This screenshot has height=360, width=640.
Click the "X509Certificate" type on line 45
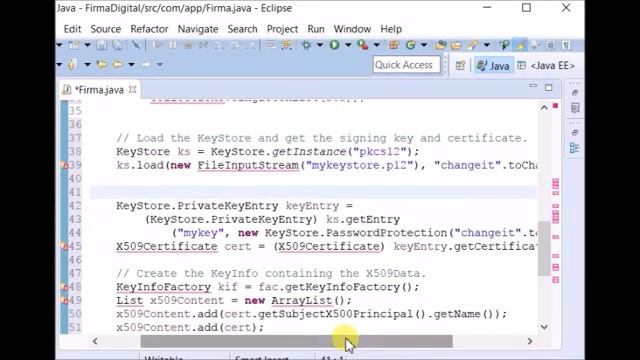[x=167, y=247]
